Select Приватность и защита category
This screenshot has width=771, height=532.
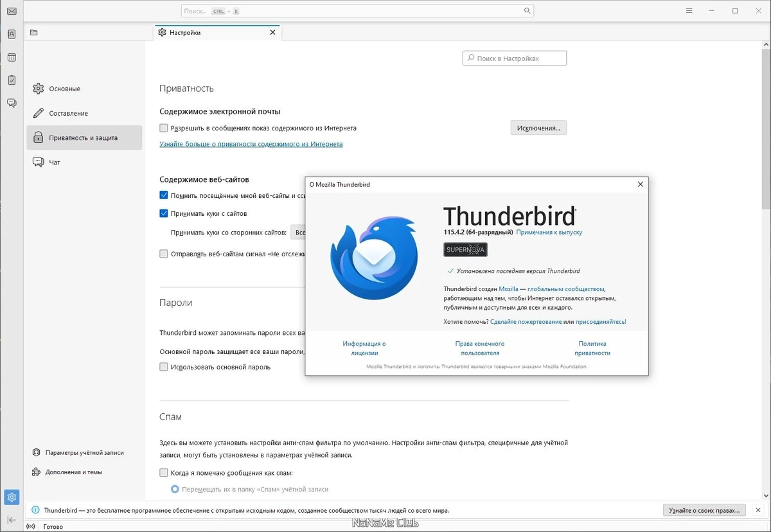[x=84, y=137]
